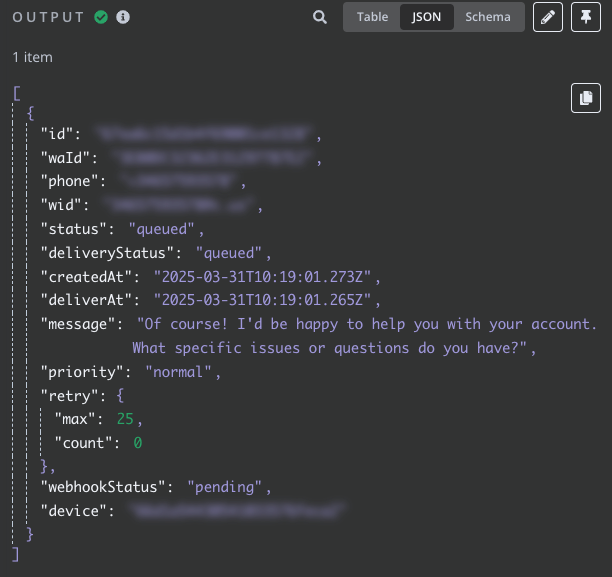Viewport: 612px width, 577px height.
Task: Click the "count" value 0
Action: (138, 442)
